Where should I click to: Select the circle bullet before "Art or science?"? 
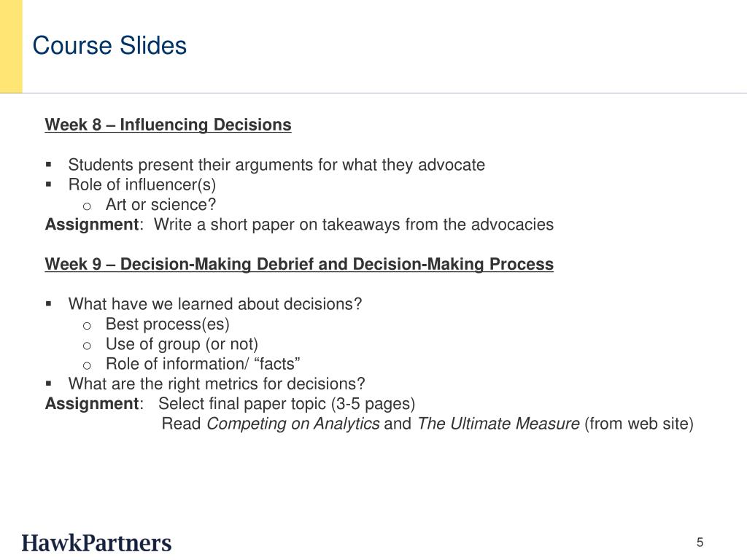click(x=86, y=206)
